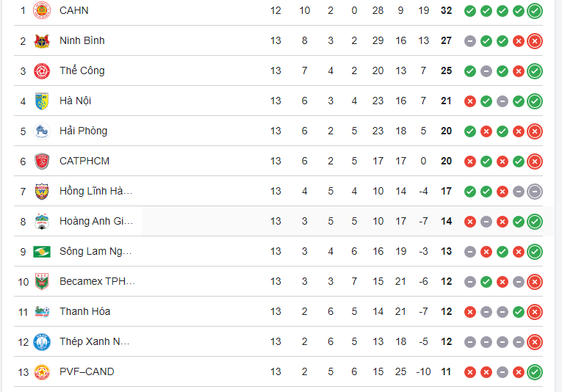Select the Ninh Bình team name
Screen dimensions: 562x392
82,40
